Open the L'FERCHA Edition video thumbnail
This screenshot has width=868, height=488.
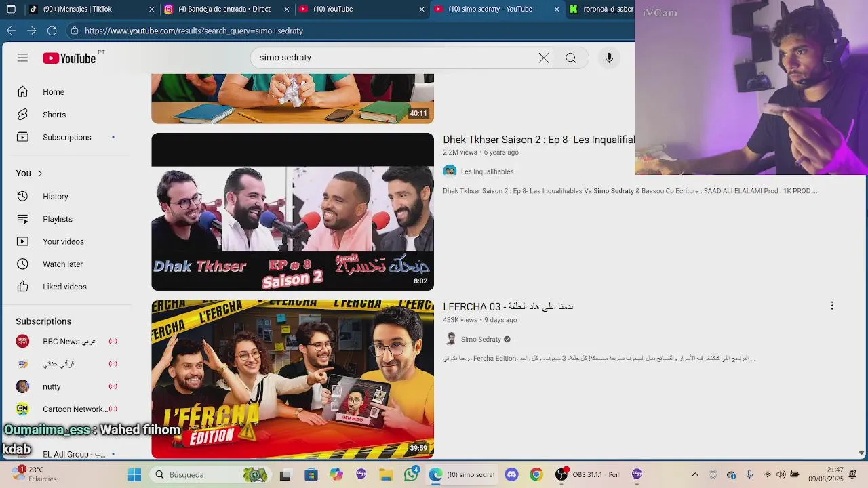click(x=292, y=379)
